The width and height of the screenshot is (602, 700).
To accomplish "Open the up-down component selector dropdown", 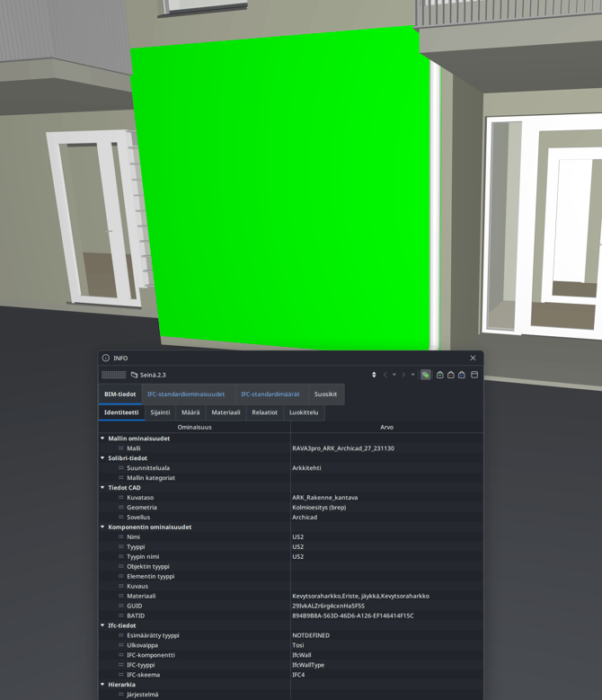I will click(374, 375).
